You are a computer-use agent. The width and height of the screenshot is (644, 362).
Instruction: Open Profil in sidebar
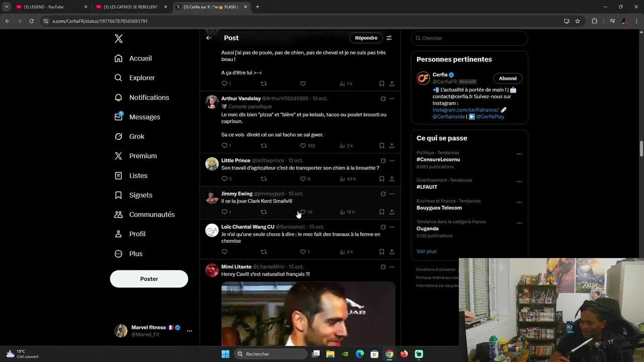coord(130,234)
